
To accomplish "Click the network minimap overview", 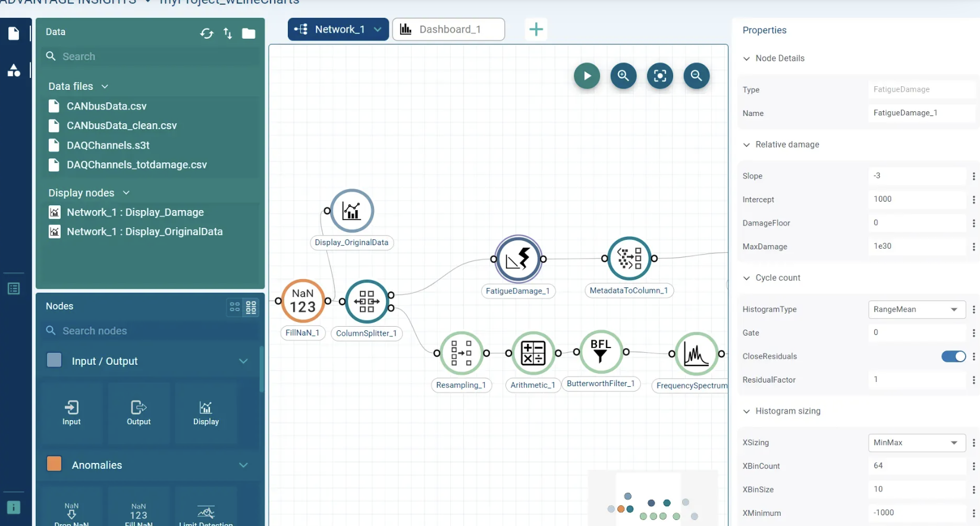I will [x=653, y=498].
